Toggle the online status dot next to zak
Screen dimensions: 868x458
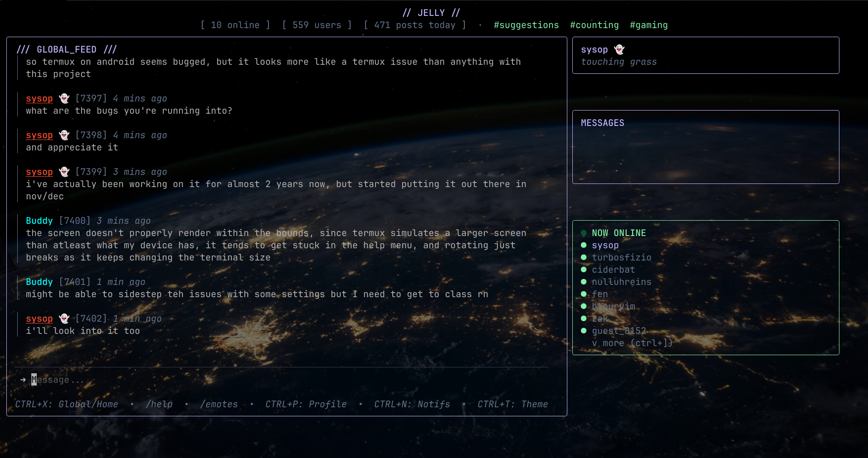[x=584, y=318]
